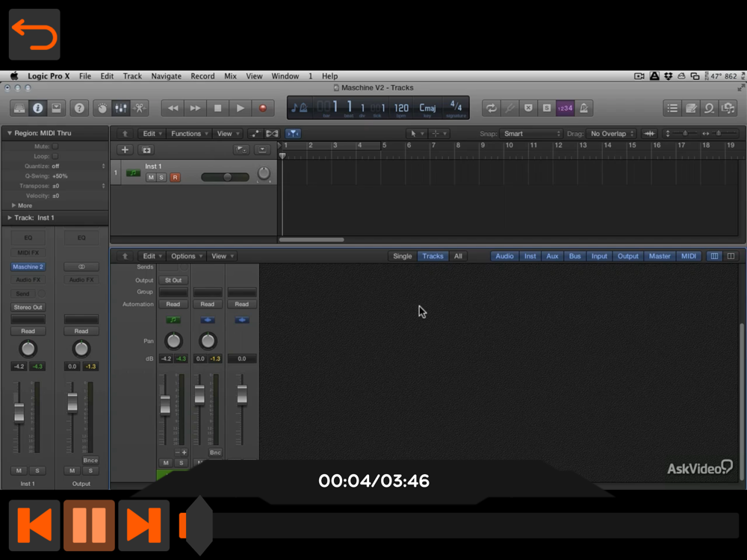Viewport: 747px width, 560px height.
Task: Enable the region Mute checkbox
Action: point(55,146)
